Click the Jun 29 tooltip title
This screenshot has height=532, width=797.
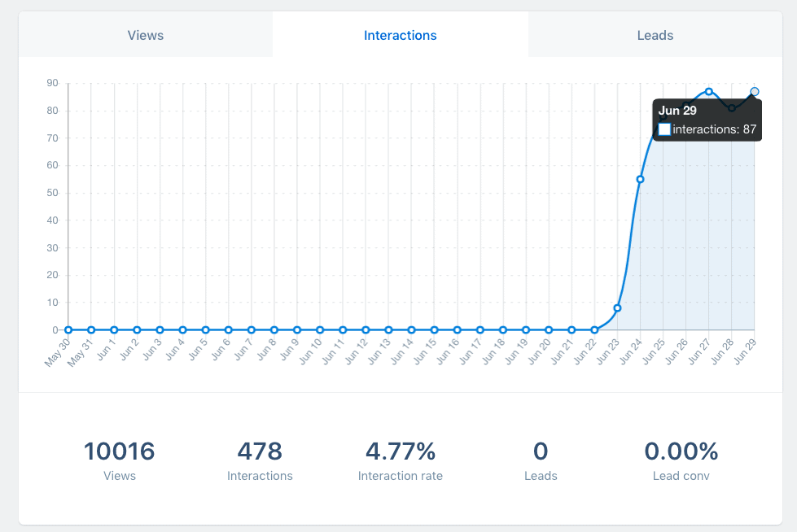[677, 111]
